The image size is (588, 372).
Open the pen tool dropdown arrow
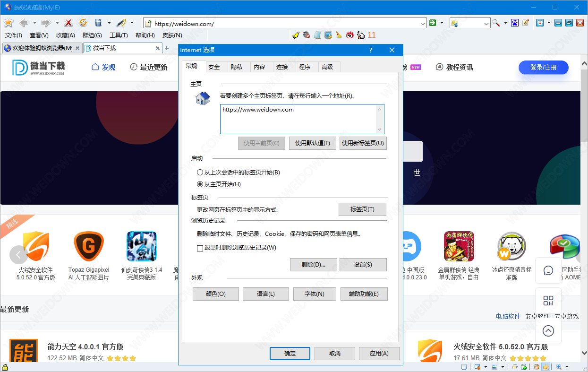(132, 23)
